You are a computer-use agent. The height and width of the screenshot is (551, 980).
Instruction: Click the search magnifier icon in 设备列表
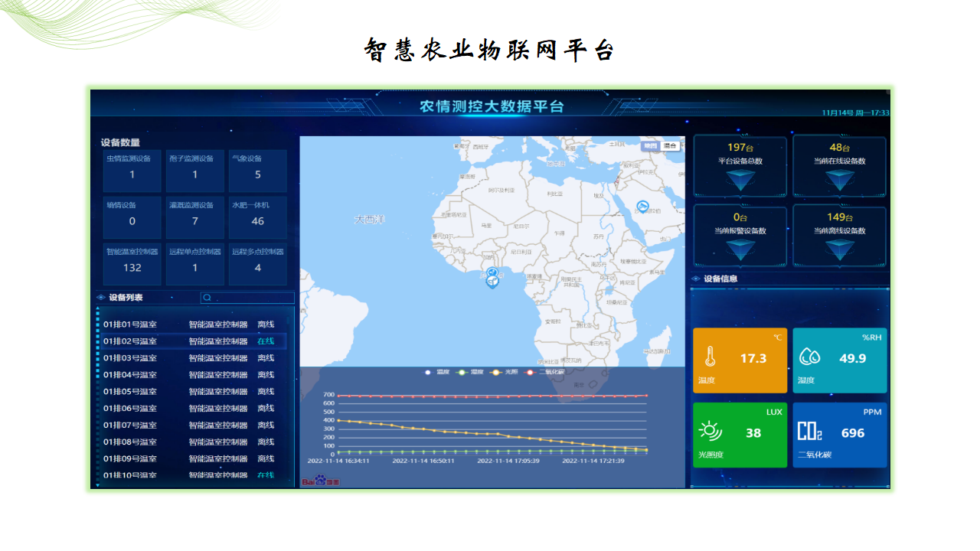click(207, 298)
